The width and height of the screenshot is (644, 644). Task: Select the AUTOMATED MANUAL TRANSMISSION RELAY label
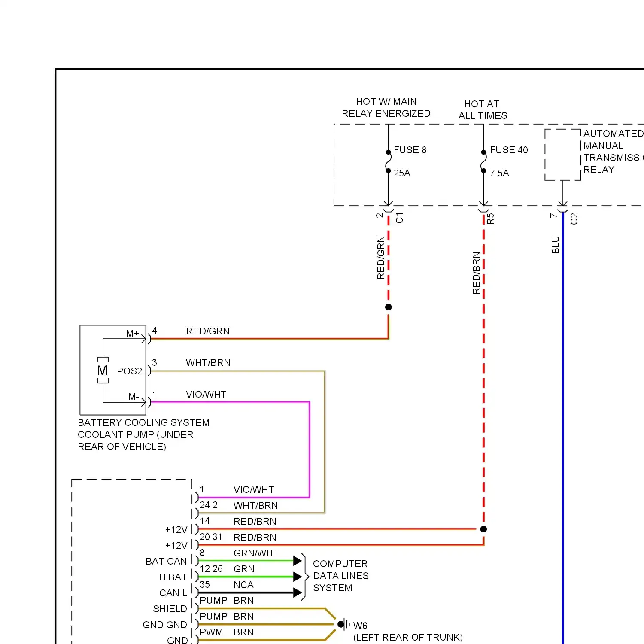[x=613, y=152]
